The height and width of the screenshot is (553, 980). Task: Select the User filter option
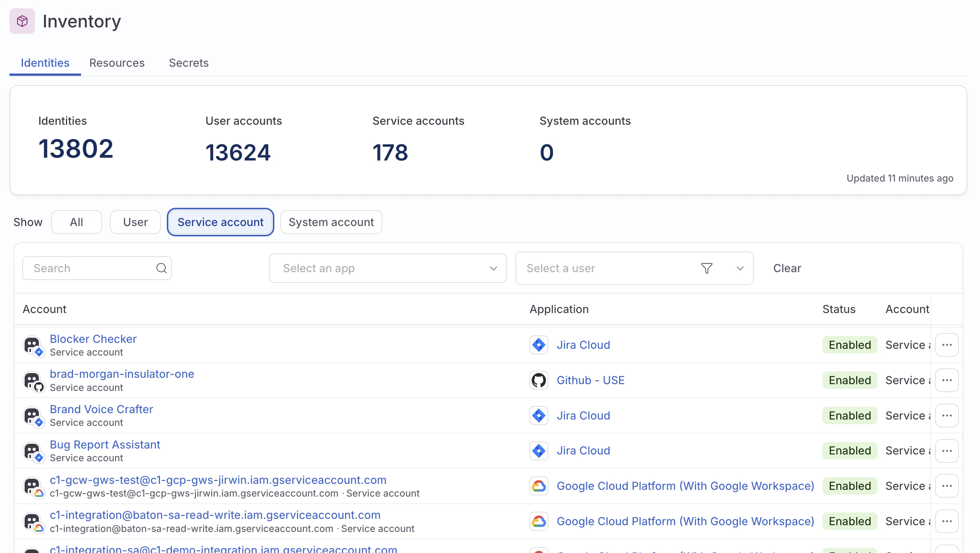[x=135, y=222]
